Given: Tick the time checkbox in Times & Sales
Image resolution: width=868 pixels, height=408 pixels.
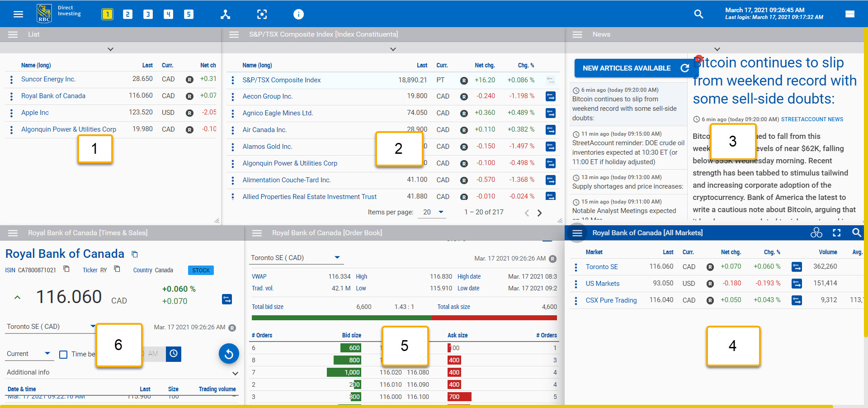Looking at the screenshot, I should 63,355.
